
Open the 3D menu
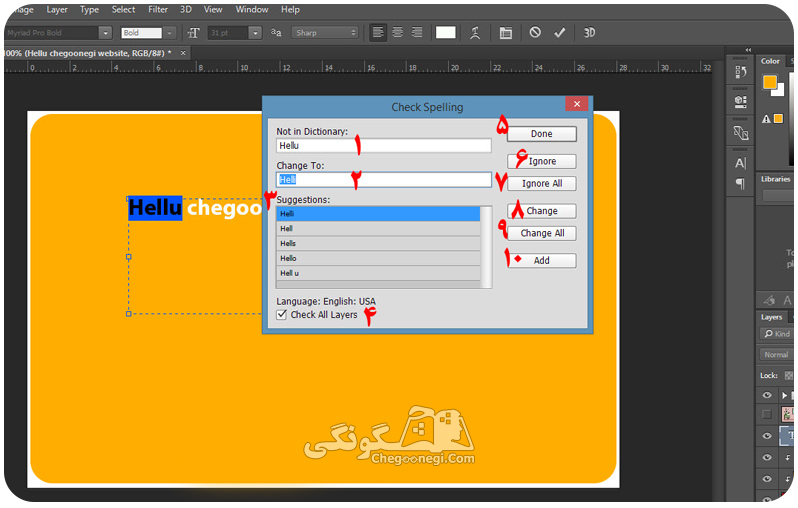click(x=186, y=10)
